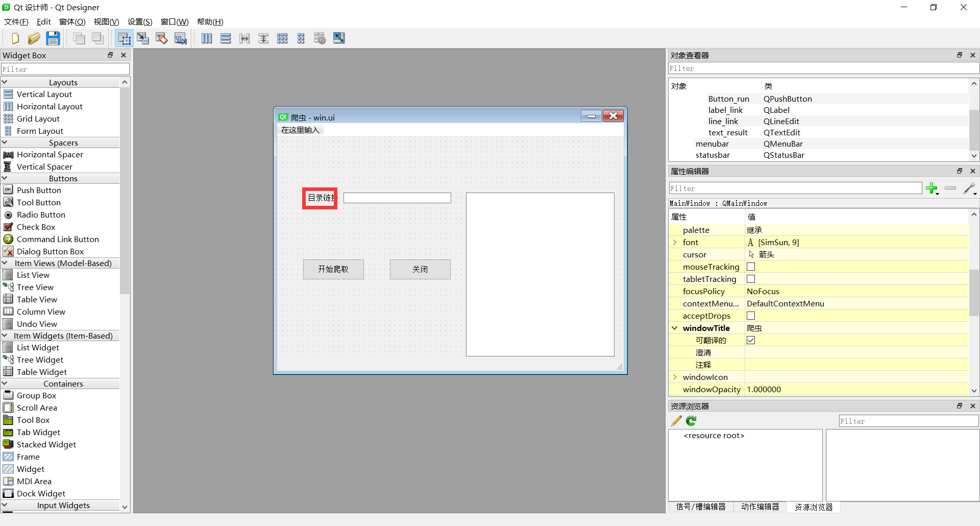Click the 关闭 button on the form
The width and height of the screenshot is (980, 526).
tap(420, 269)
